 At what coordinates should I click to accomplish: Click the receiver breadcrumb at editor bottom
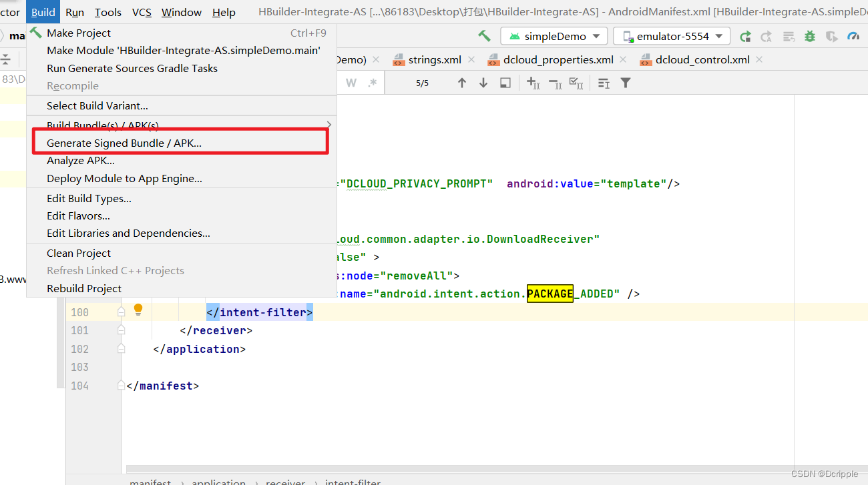click(x=285, y=482)
